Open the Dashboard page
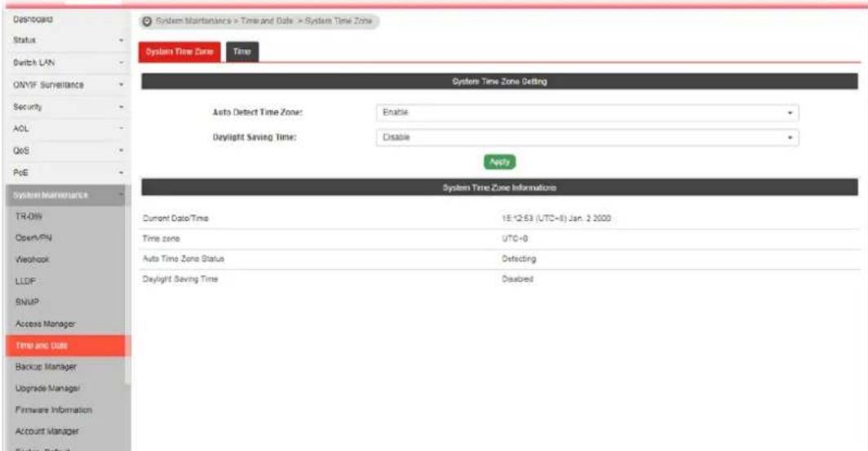Image resolution: width=868 pixels, height=451 pixels. coord(33,19)
